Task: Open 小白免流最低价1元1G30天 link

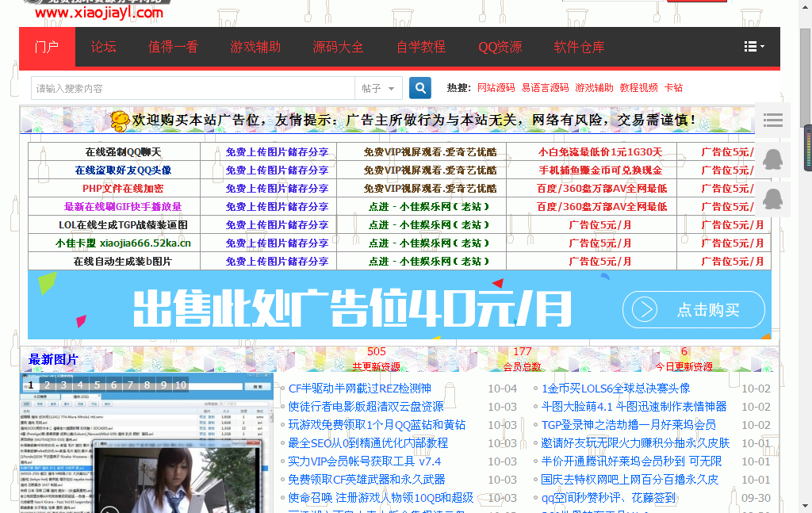Action: pyautogui.click(x=600, y=152)
